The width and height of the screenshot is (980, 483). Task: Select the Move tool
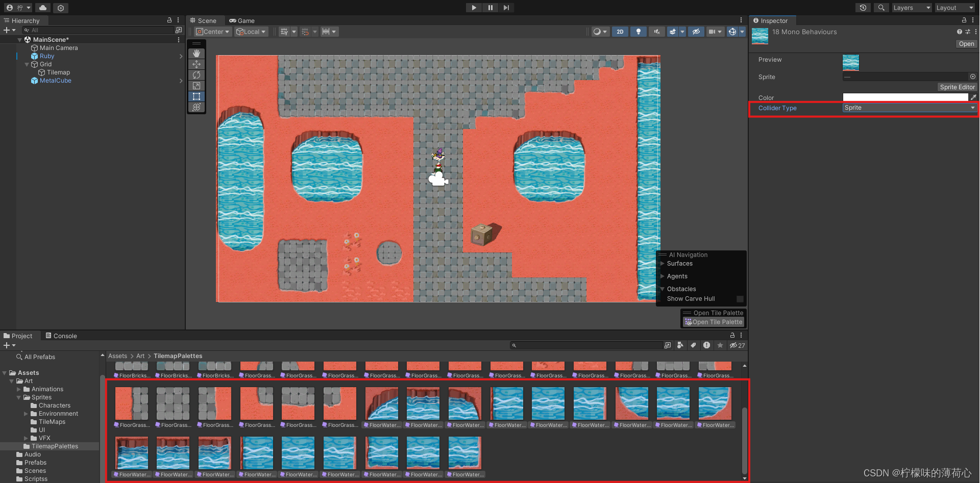(x=197, y=64)
